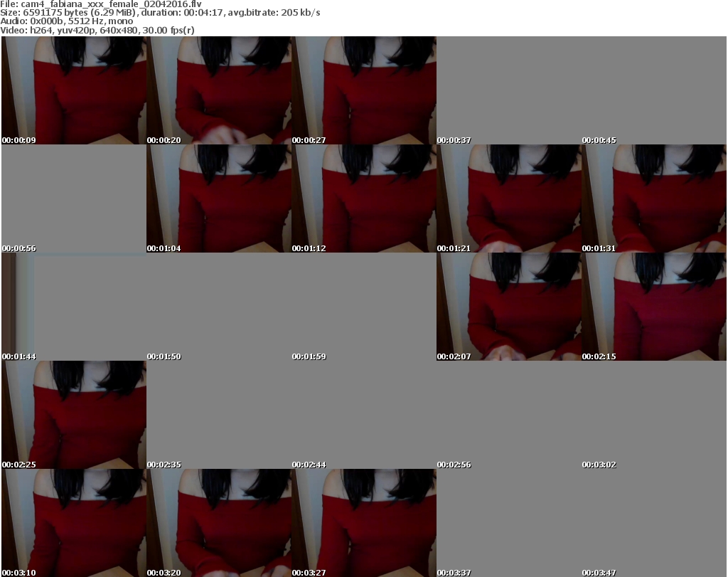Pick the frame at 00:01:21
728x577 pixels.
[509, 198]
